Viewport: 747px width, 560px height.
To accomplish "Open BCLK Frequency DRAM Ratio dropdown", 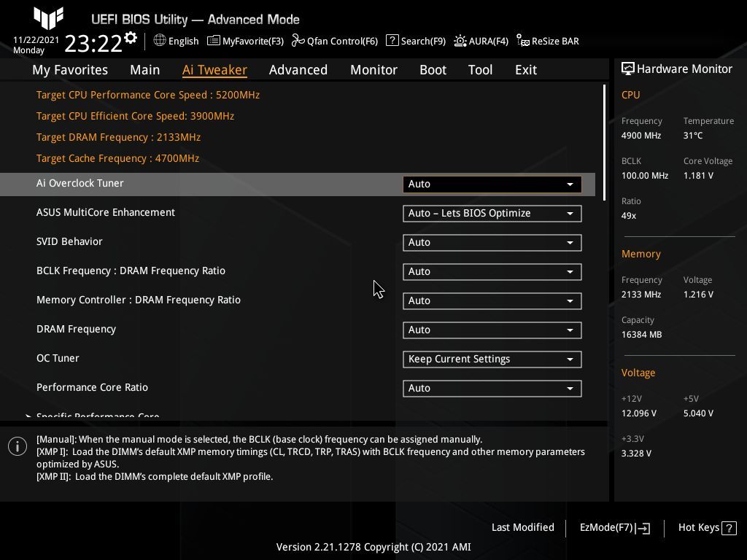I will [492, 271].
